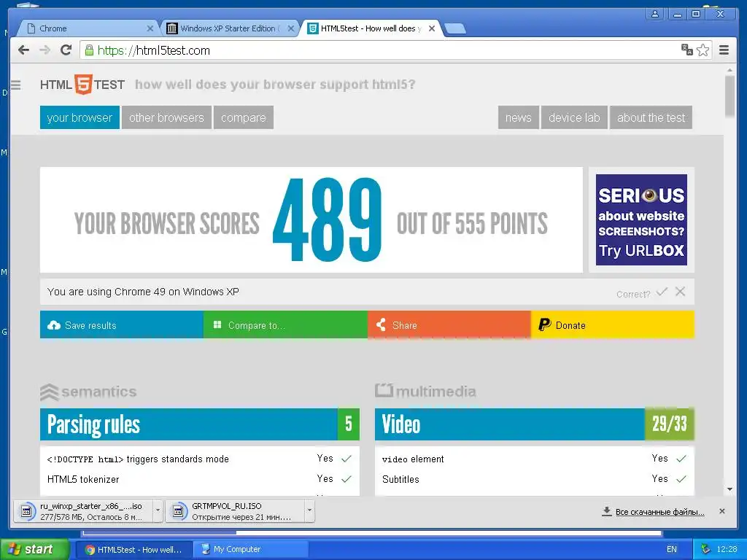Reject browser detection with the X icon
Viewport: 747px width, 560px height.
point(681,292)
